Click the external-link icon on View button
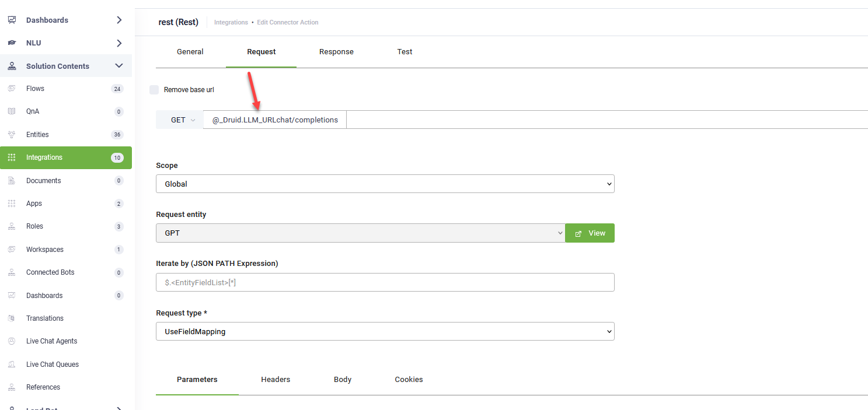The image size is (868, 410). (578, 233)
